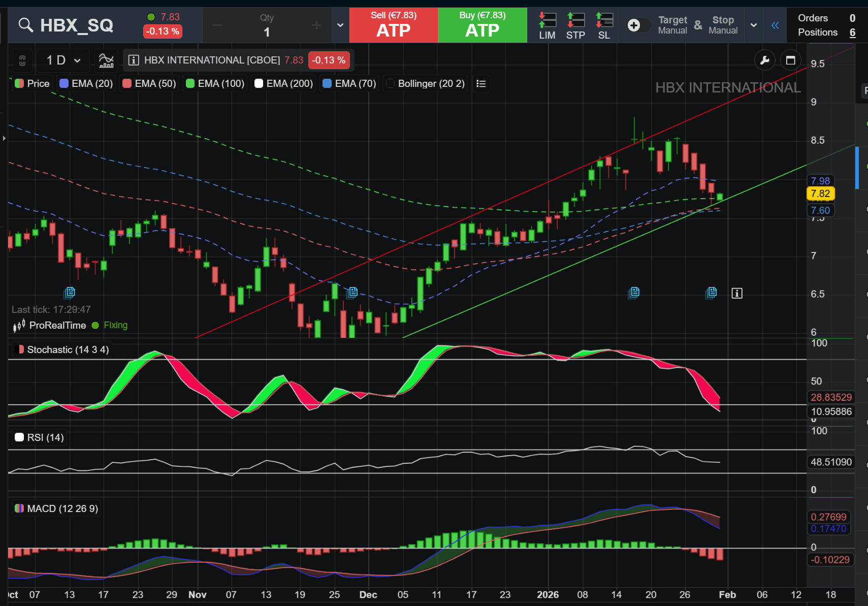Viewport: 868px width, 606px height.
Task: Toggle the Target & Stop switch
Action: point(638,25)
